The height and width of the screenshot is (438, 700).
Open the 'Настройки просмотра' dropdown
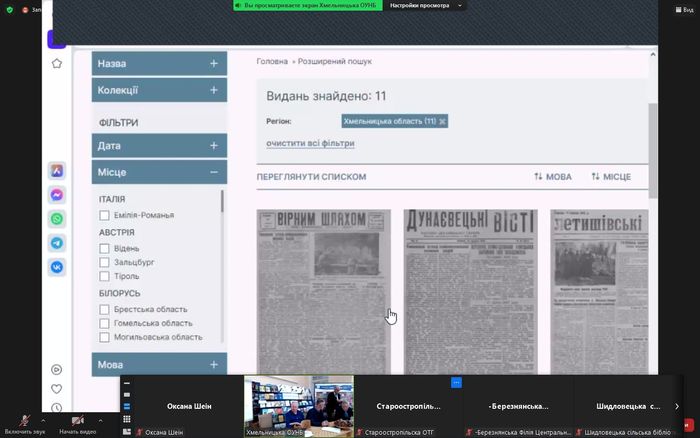[425, 5]
